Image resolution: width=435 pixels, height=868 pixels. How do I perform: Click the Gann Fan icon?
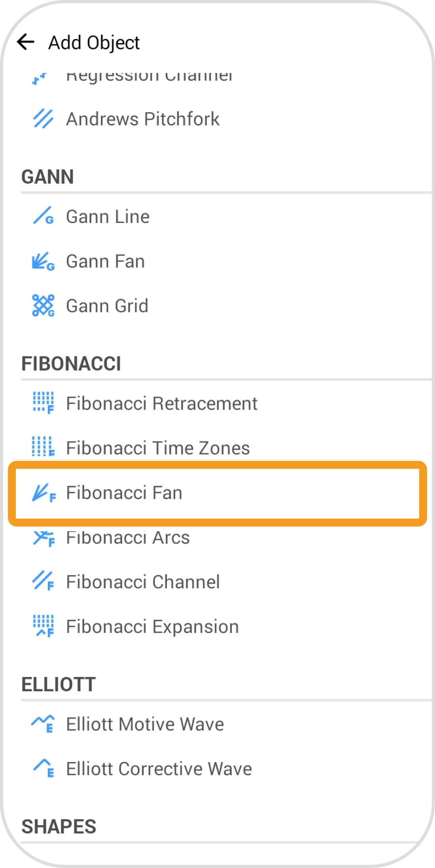point(43,261)
